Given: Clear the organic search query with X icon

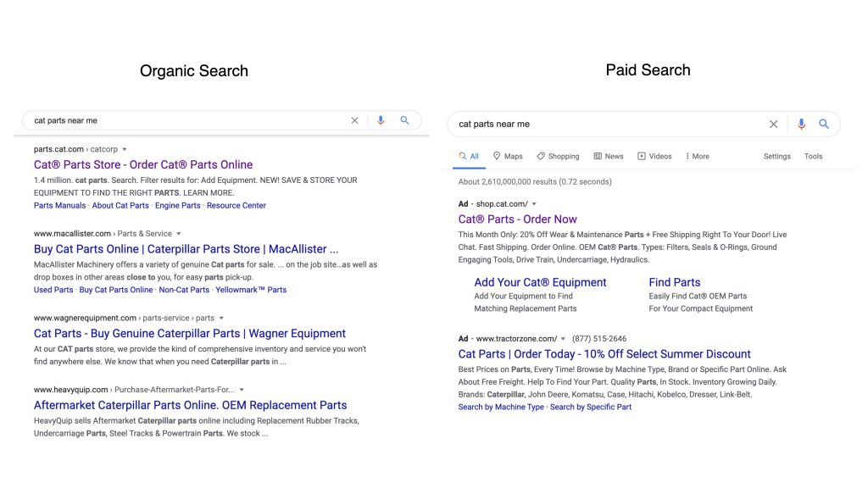Looking at the screenshot, I should pyautogui.click(x=354, y=120).
